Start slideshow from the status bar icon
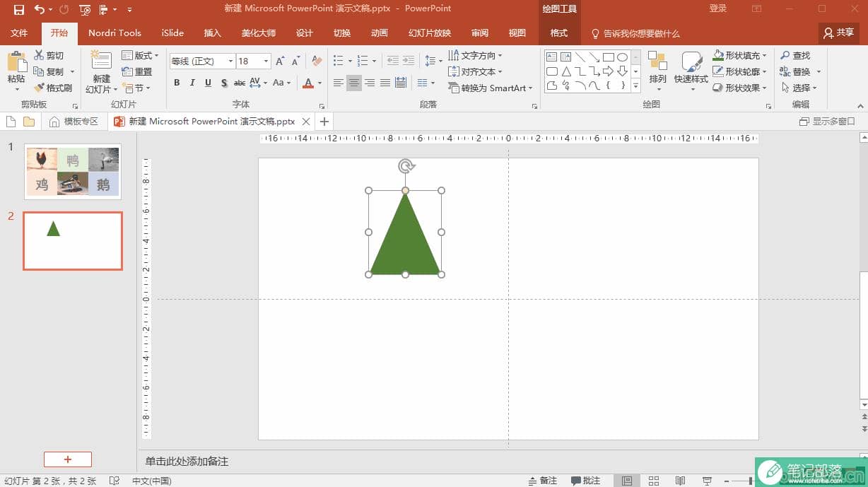 coord(708,481)
